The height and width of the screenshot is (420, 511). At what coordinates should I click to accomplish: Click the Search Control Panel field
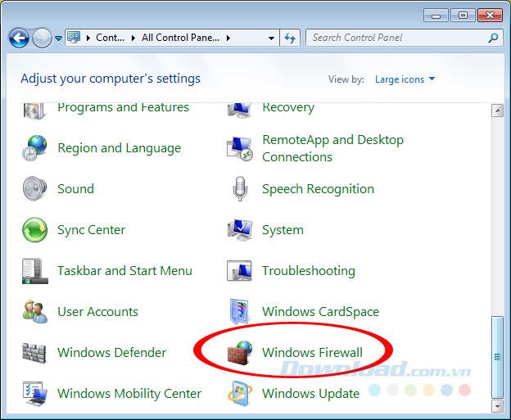(x=397, y=38)
